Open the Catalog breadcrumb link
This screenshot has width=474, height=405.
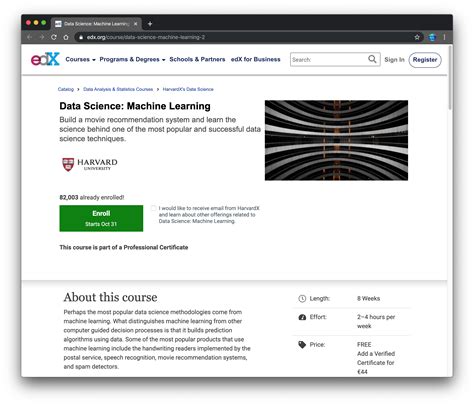[66, 89]
